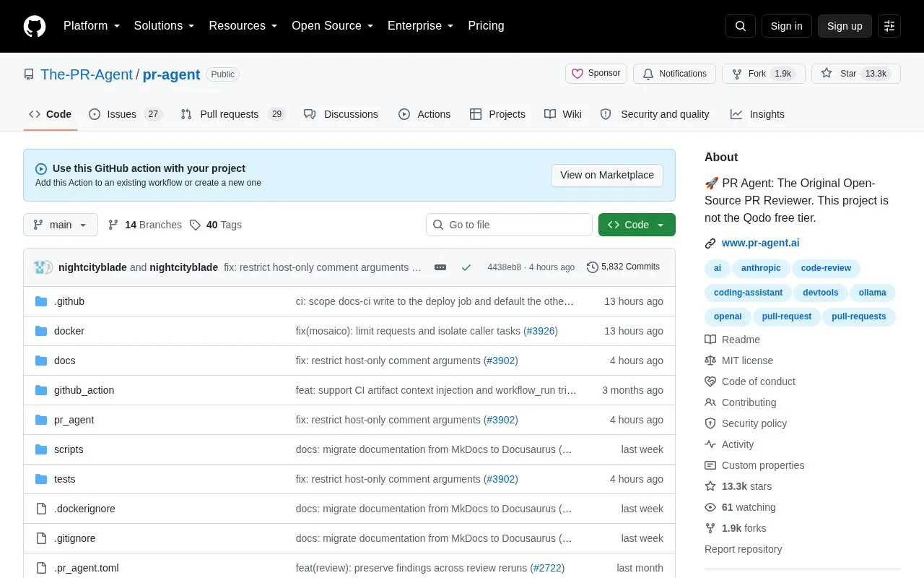This screenshot has width=924, height=578.
Task: Expand the Platform menu
Action: pyautogui.click(x=92, y=26)
